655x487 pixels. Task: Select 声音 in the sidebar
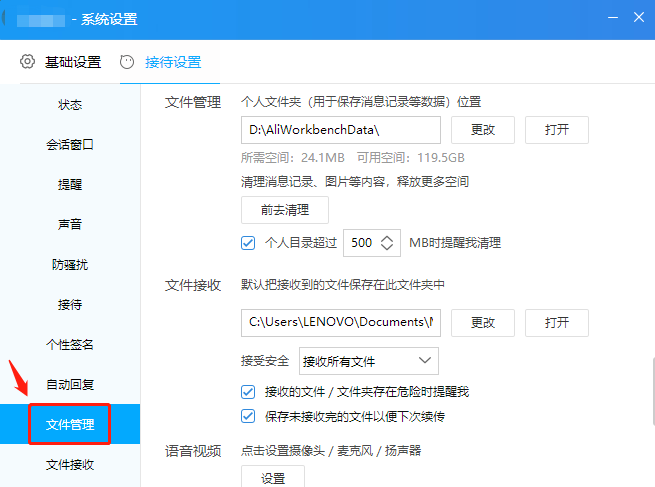coord(70,224)
